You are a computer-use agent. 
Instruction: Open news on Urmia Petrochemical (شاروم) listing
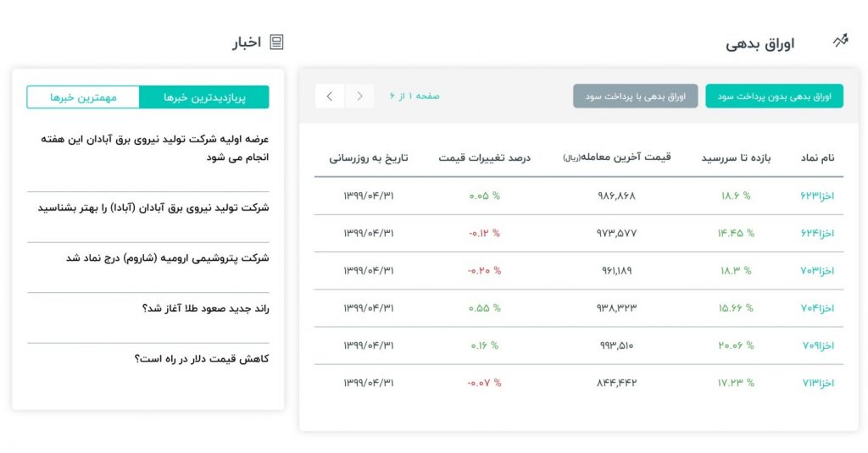167,257
